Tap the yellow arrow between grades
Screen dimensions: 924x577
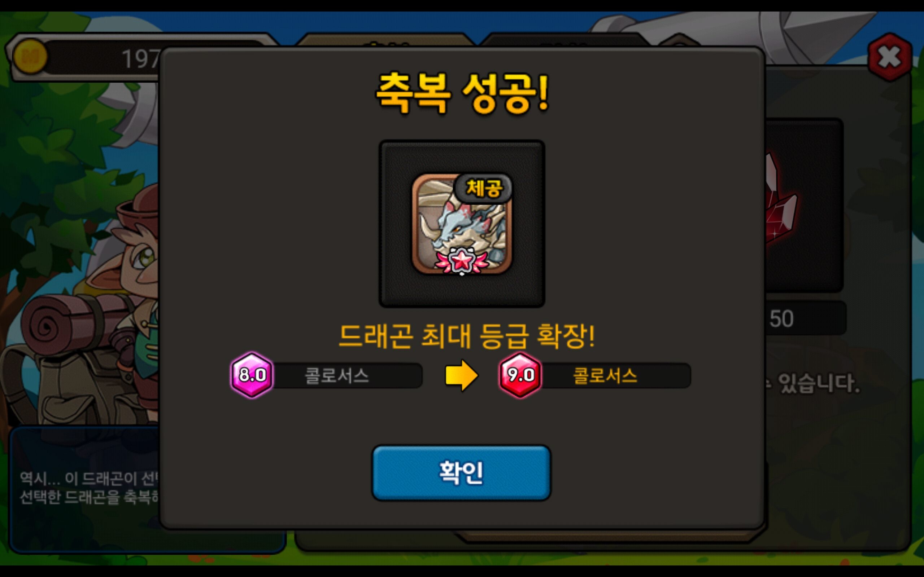point(462,375)
